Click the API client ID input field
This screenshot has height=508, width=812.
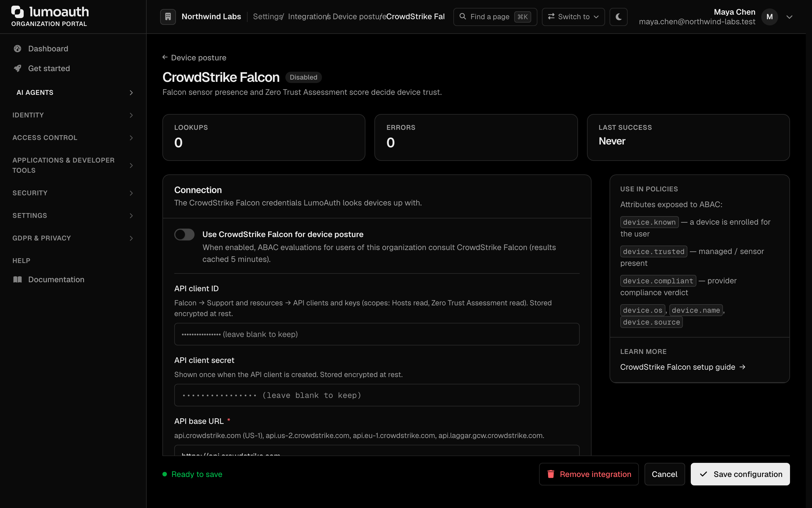tap(376, 334)
